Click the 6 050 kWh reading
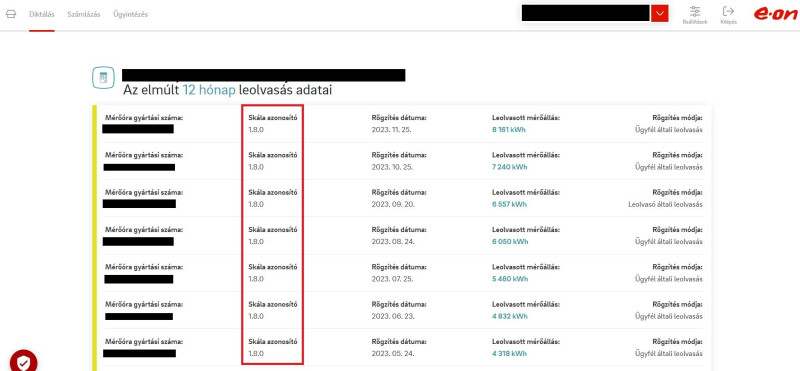 510,241
